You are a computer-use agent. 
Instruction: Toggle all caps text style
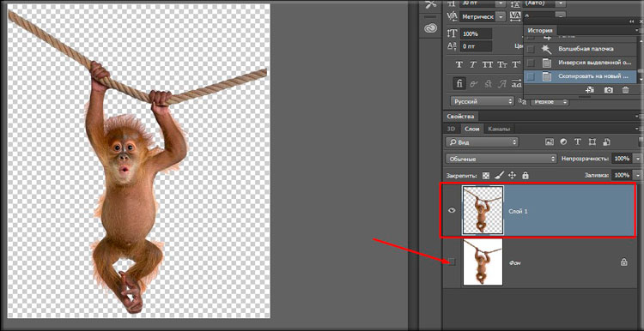[488, 65]
